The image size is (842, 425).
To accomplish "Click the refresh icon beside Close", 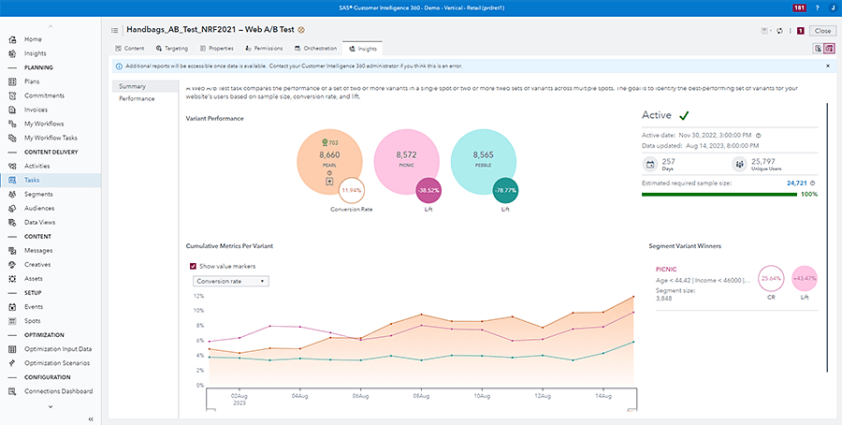I will [x=780, y=31].
